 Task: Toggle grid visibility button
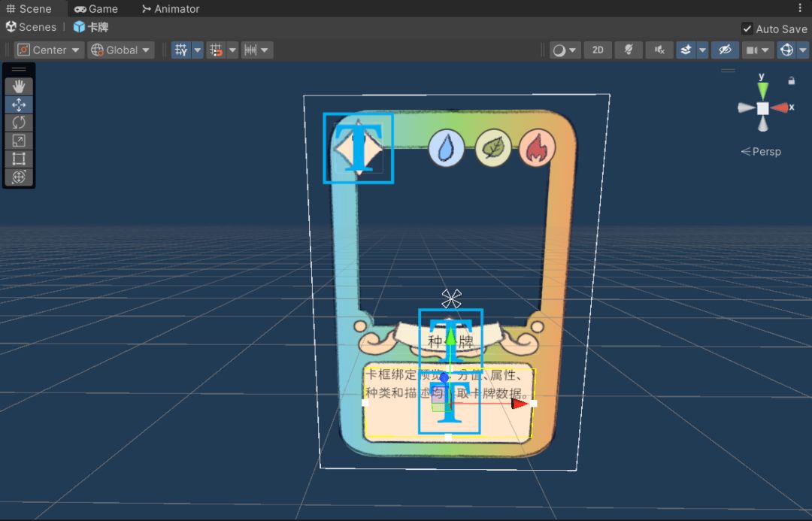click(x=180, y=50)
